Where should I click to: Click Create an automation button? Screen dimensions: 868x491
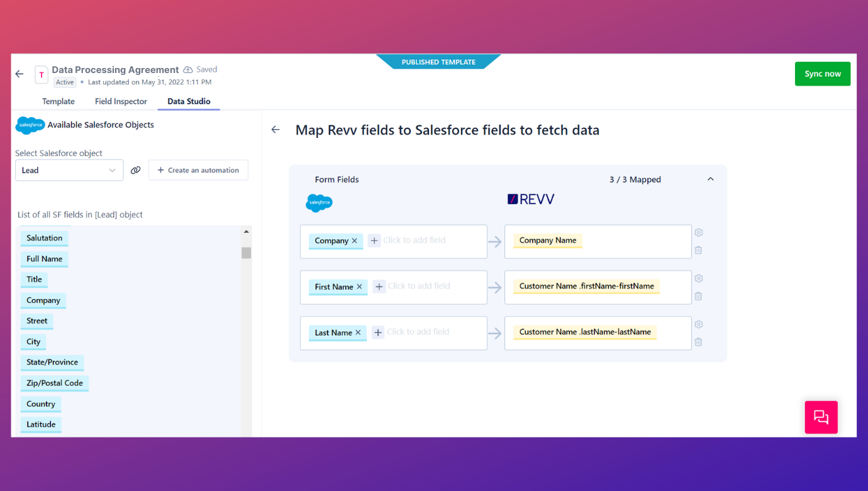point(198,170)
